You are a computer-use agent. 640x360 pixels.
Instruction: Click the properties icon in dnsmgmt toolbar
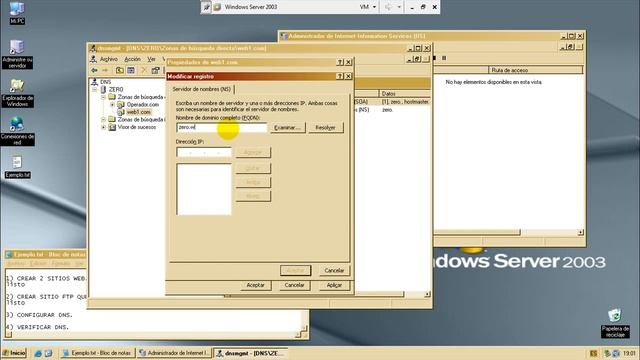(156, 70)
